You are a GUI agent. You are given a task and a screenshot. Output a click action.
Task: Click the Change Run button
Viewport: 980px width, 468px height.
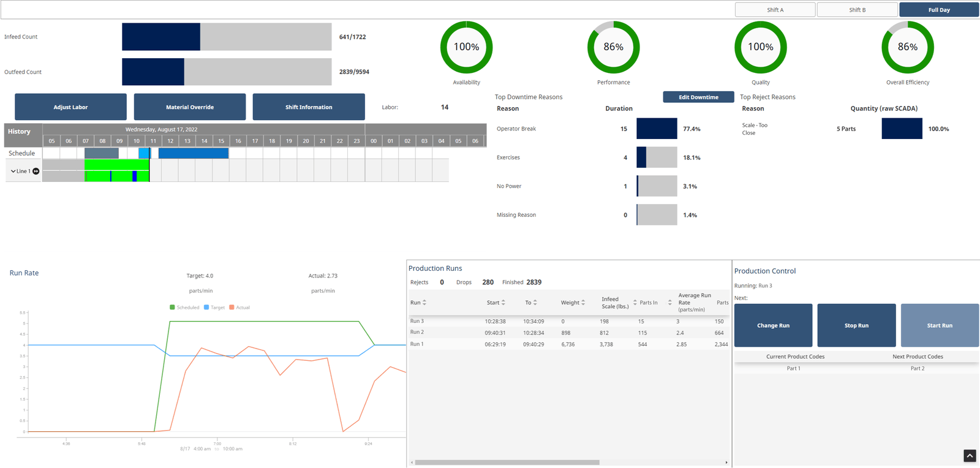pos(773,325)
